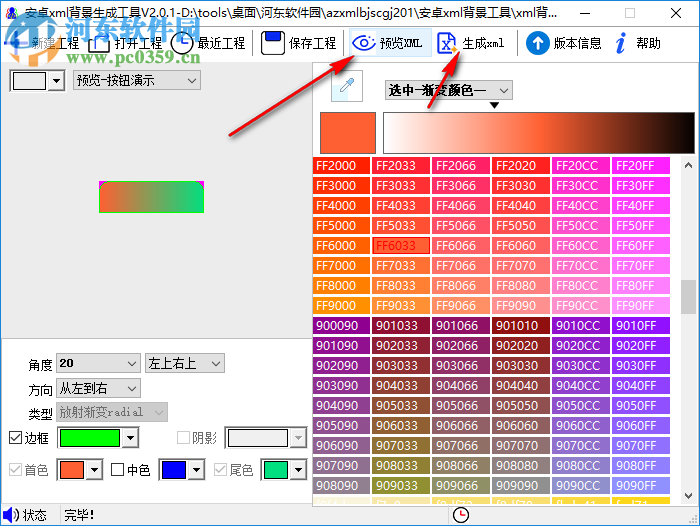The height and width of the screenshot is (526, 700).
Task: Expand the 阴影 color dropdown arrow
Action: [x=298, y=438]
